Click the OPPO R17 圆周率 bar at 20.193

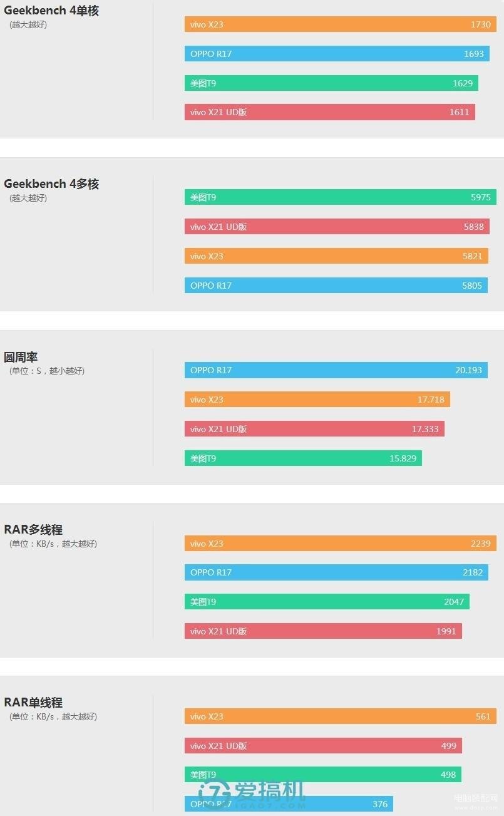point(336,370)
